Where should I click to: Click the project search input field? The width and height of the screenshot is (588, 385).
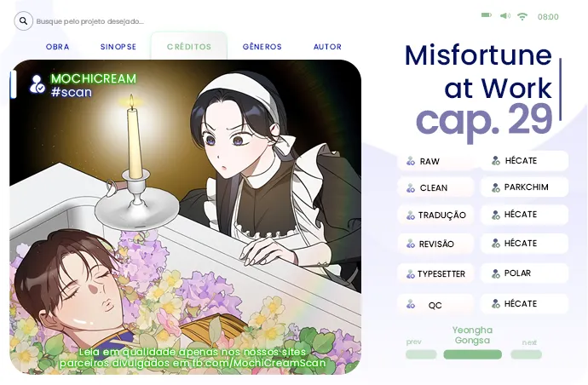90,21
